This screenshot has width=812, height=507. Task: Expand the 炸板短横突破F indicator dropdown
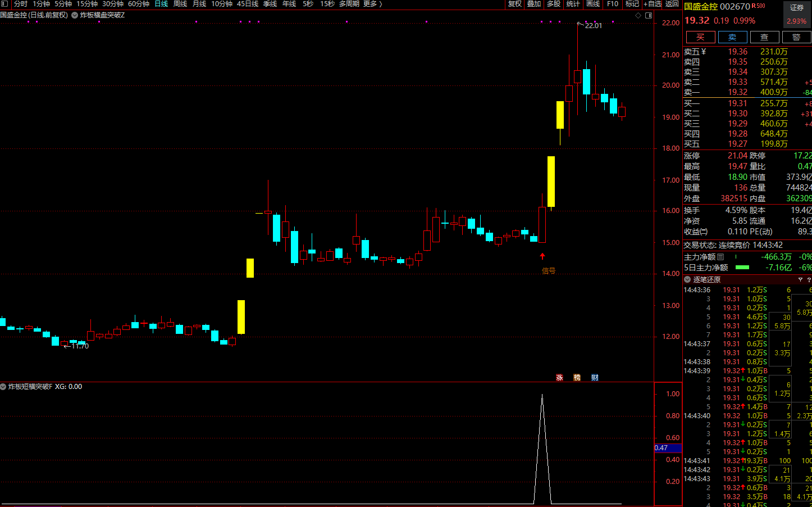tap(3, 387)
